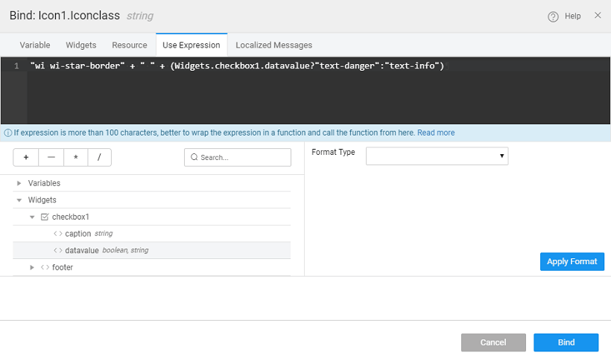611x364 pixels.
Task: Expand the Variables tree node
Action: pos(19,183)
